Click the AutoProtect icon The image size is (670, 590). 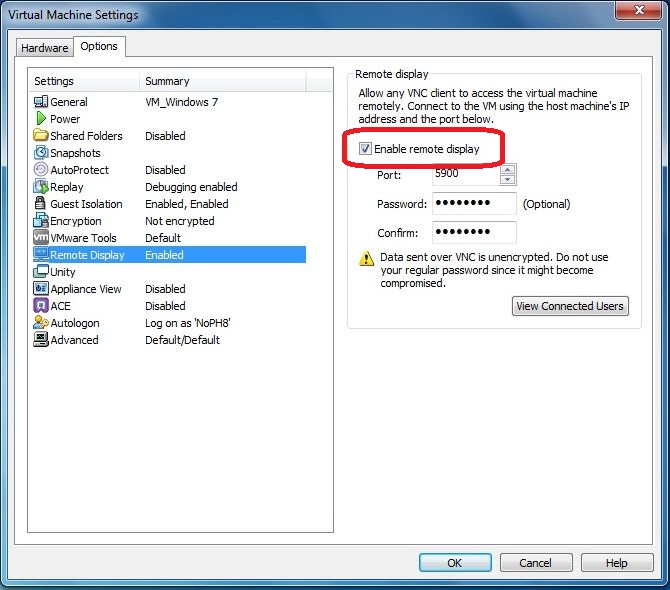pyautogui.click(x=41, y=170)
